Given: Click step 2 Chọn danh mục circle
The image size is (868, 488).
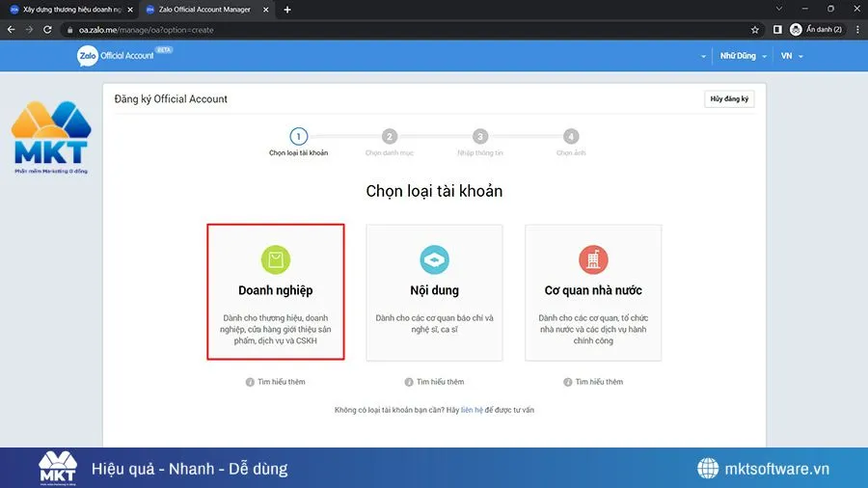Looking at the screenshot, I should click(390, 136).
